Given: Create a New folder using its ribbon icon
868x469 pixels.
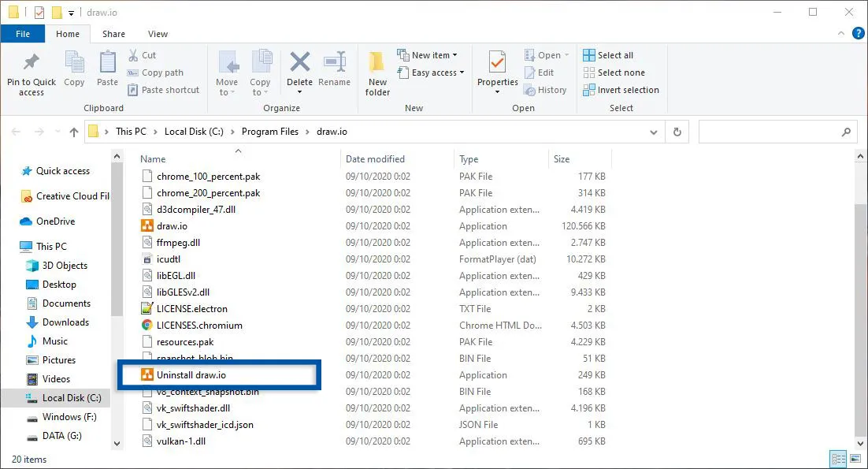Looking at the screenshot, I should [377, 72].
